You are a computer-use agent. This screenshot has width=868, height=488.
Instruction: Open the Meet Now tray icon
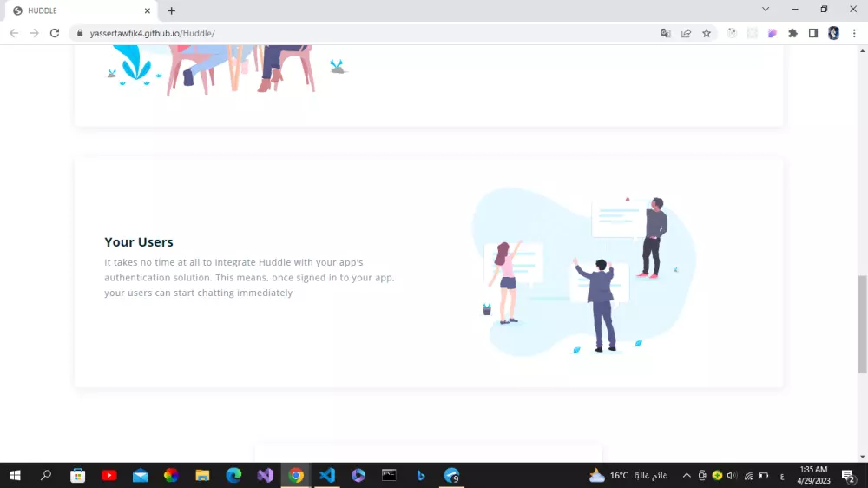[x=702, y=475]
